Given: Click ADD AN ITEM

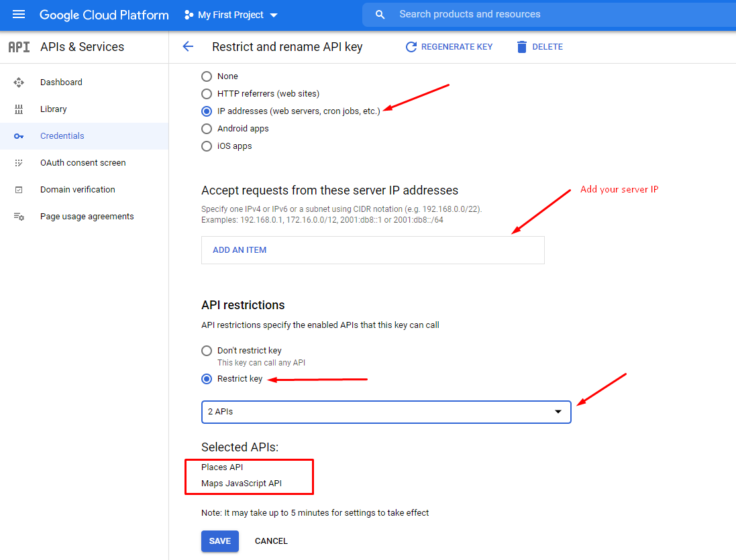Looking at the screenshot, I should (240, 250).
